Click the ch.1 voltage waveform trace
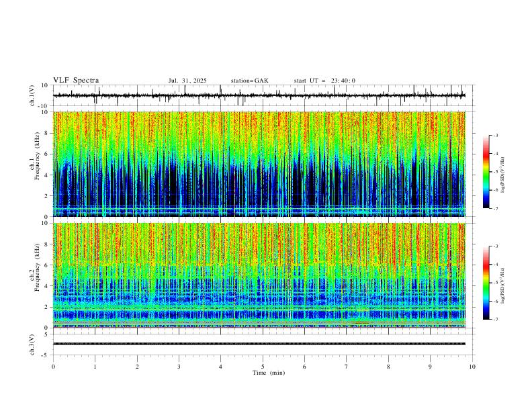The image size is (532, 411). point(259,95)
